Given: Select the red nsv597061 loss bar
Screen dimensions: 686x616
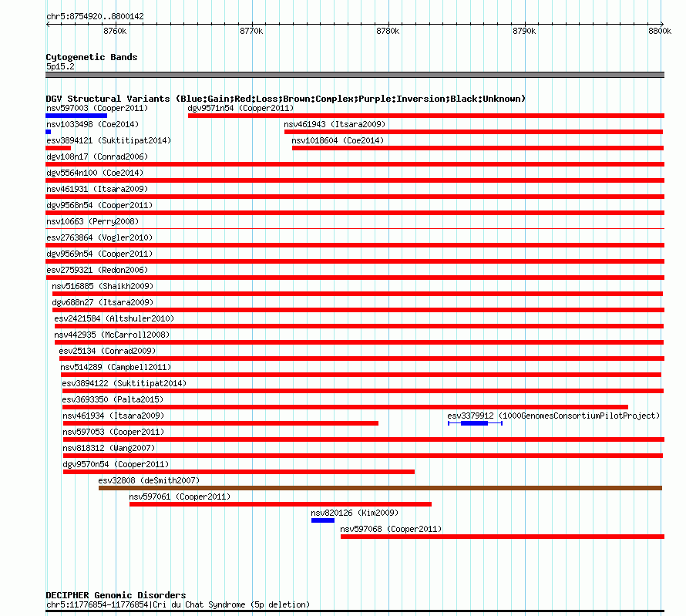Looking at the screenshot, I should pyautogui.click(x=281, y=504).
